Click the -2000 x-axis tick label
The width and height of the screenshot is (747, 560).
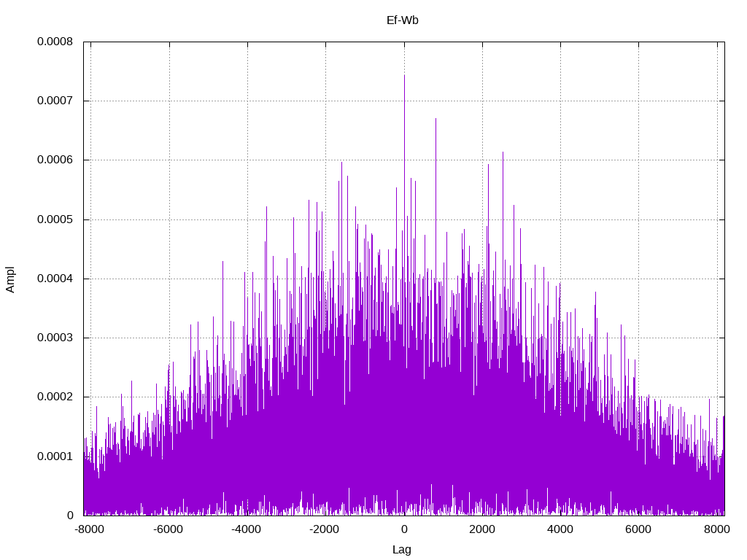pos(325,529)
